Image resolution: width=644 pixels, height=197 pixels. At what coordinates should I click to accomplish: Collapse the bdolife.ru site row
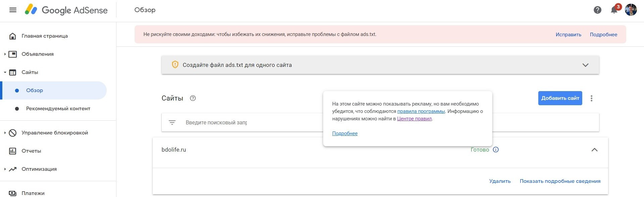coord(594,150)
